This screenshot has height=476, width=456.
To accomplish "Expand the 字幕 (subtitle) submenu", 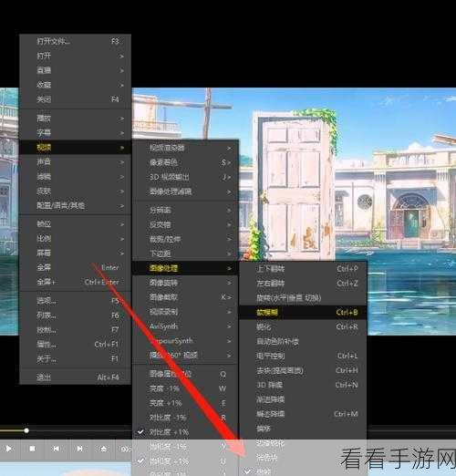I will pyautogui.click(x=75, y=133).
